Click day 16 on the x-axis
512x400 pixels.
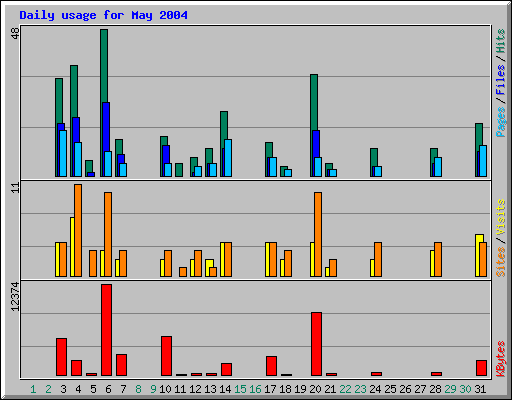click(x=255, y=389)
